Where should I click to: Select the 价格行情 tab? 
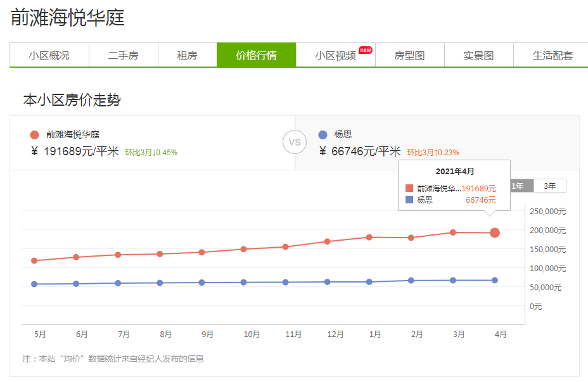tap(256, 56)
